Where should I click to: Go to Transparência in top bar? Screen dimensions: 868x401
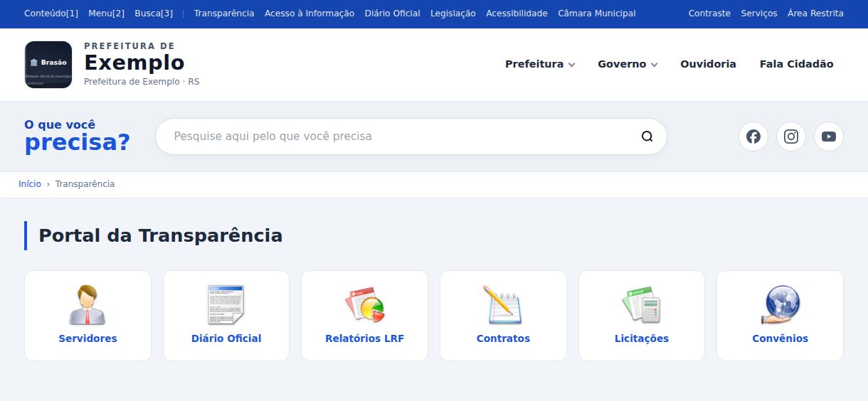point(224,14)
